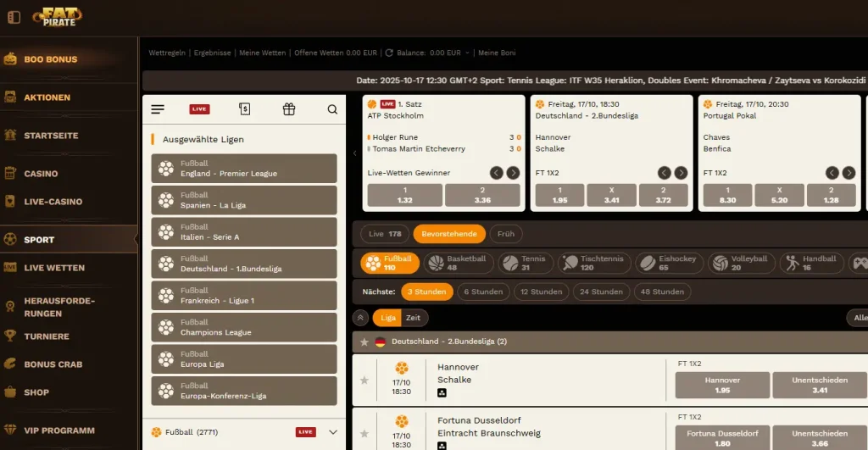Next market arrow on Chaves-Benfica card

pyautogui.click(x=849, y=173)
